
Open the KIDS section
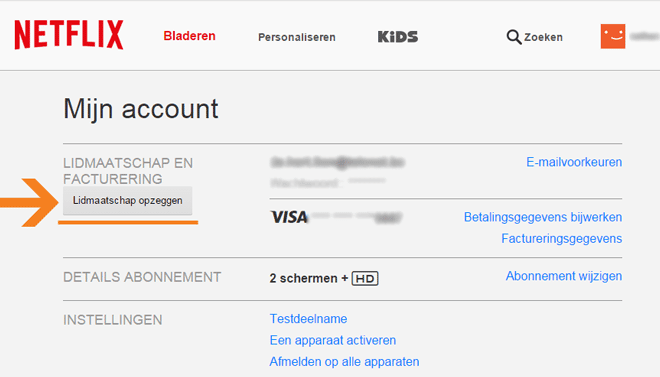tap(398, 37)
